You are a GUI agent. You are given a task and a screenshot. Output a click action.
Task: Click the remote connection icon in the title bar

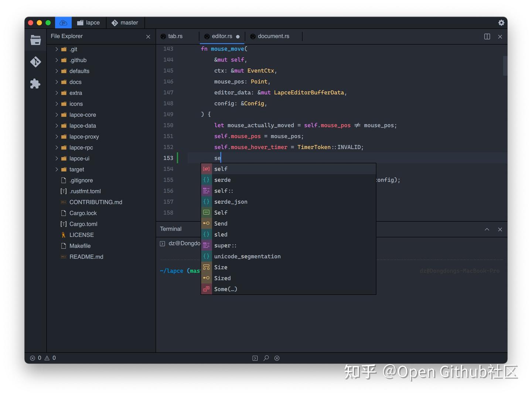tap(63, 23)
